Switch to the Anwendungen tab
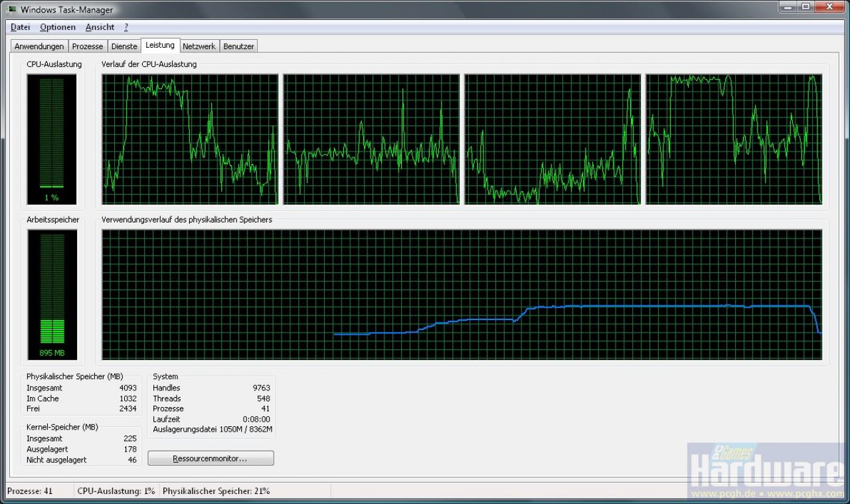 click(39, 46)
